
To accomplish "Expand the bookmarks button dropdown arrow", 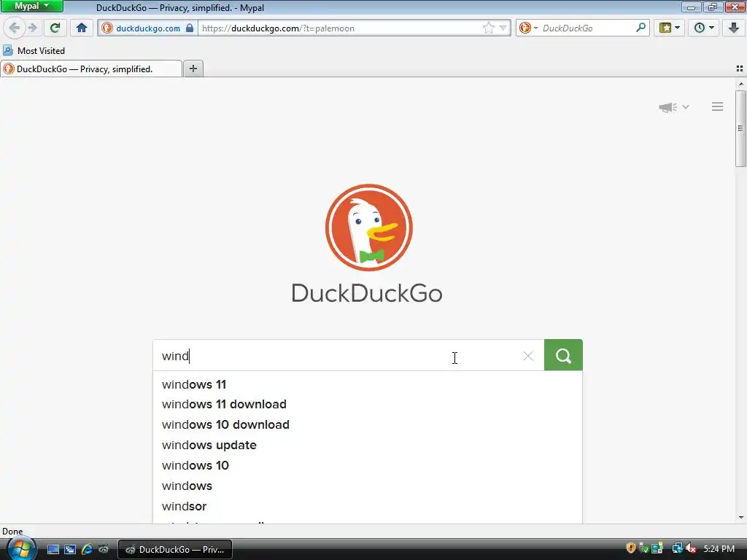I will 678,28.
